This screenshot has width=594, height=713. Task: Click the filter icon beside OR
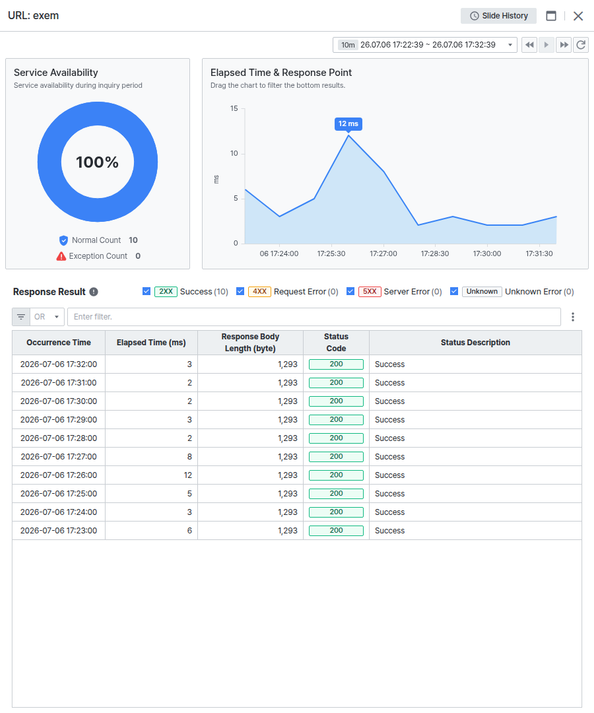tap(21, 316)
